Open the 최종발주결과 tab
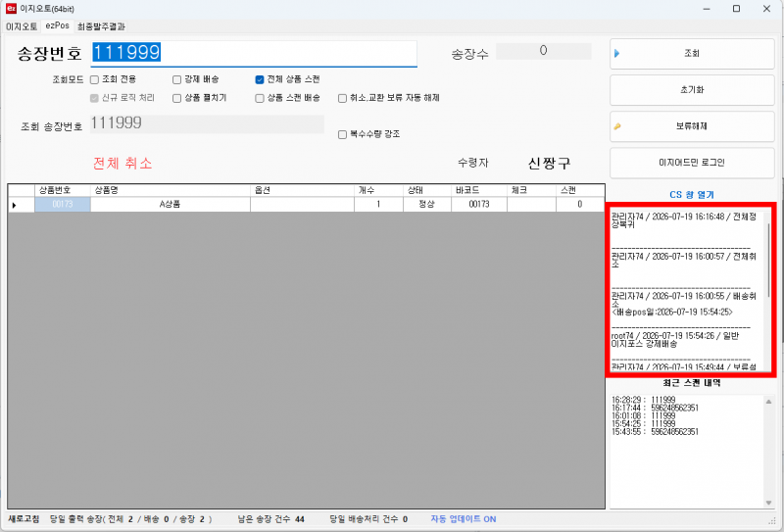This screenshot has height=532, width=784. (x=101, y=26)
